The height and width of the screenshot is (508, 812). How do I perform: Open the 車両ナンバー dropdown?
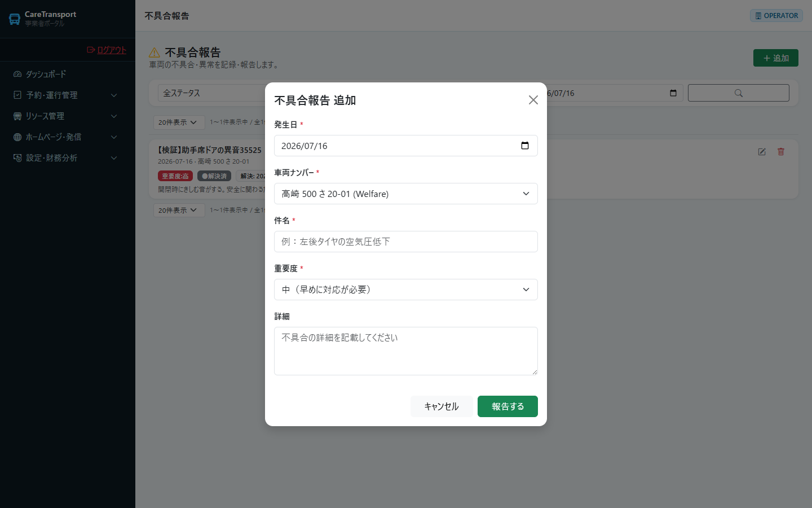click(x=405, y=194)
